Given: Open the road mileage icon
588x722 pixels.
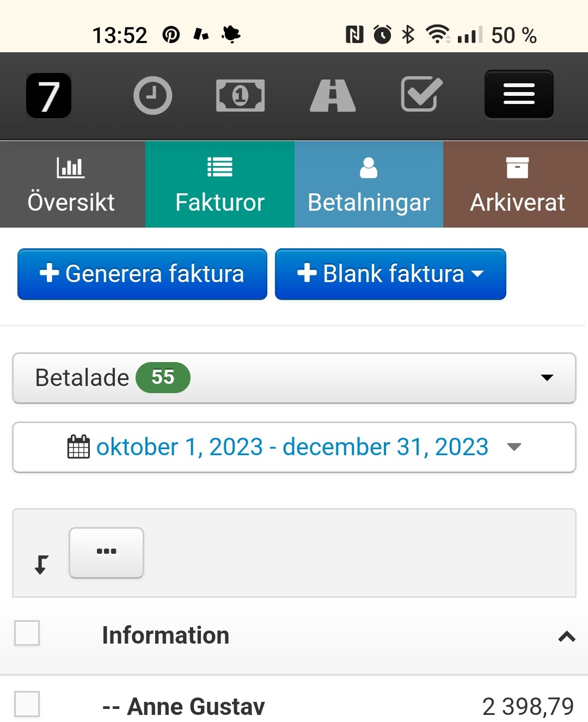Looking at the screenshot, I should [333, 96].
